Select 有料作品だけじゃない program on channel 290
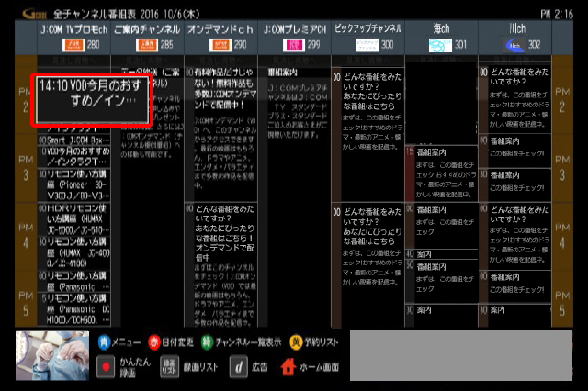 tap(220, 134)
